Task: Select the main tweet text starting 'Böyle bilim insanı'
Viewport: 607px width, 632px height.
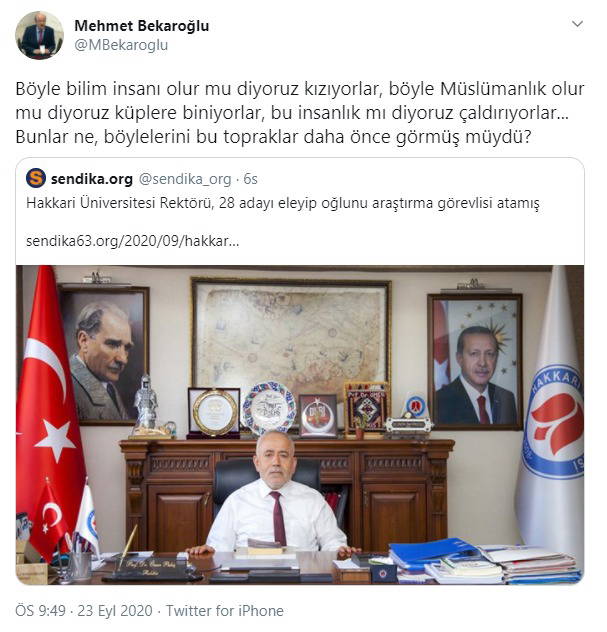Action: pyautogui.click(x=299, y=113)
